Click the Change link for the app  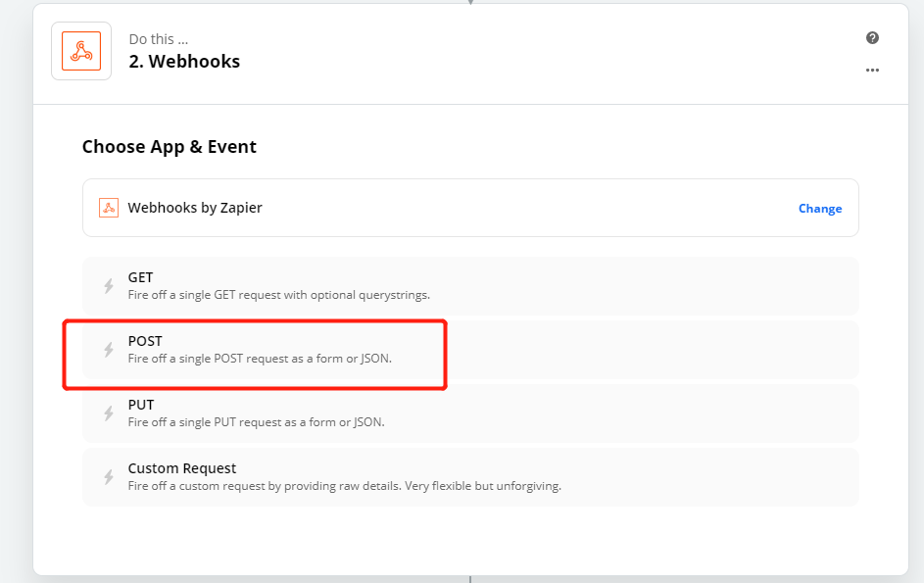tap(820, 209)
